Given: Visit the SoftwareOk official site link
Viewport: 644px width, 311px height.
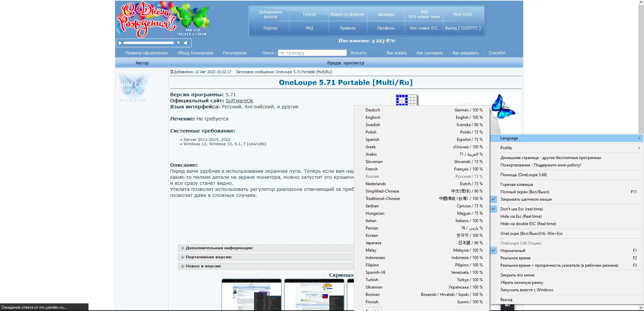Looking at the screenshot, I should point(239,101).
